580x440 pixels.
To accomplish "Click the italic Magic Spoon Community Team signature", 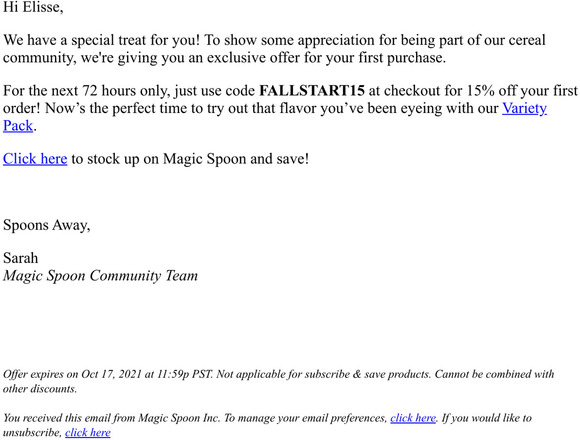I will 100,275.
